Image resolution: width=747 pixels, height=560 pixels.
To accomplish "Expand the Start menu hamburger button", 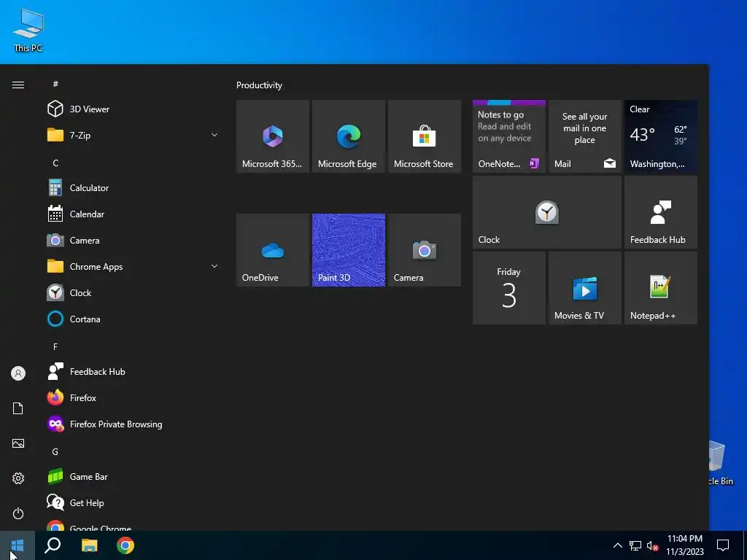I will click(18, 85).
